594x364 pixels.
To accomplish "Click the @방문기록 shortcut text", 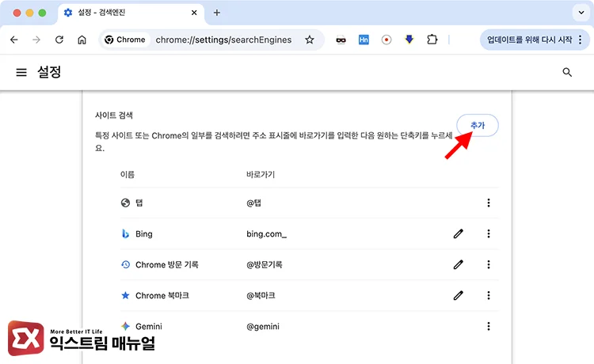I will pos(265,264).
